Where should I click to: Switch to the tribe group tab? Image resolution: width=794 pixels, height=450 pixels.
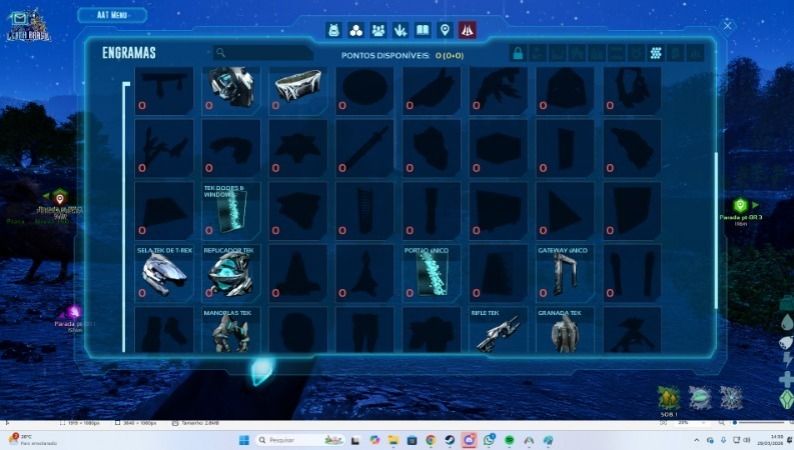[378, 30]
